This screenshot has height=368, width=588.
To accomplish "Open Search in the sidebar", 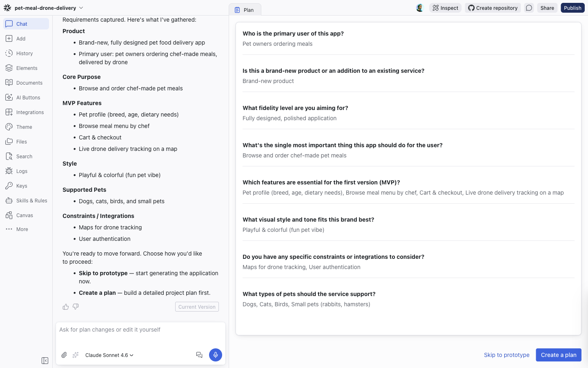I will (26, 156).
